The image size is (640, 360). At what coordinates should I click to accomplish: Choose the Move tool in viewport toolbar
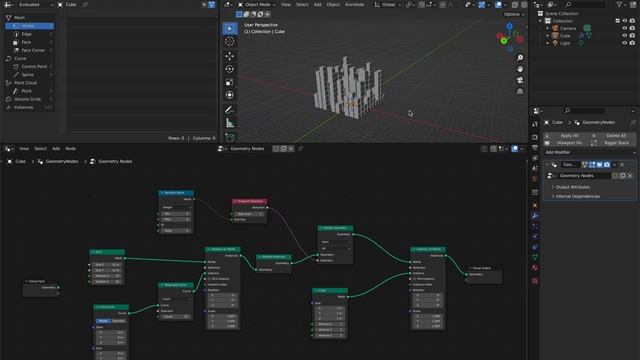click(x=230, y=56)
